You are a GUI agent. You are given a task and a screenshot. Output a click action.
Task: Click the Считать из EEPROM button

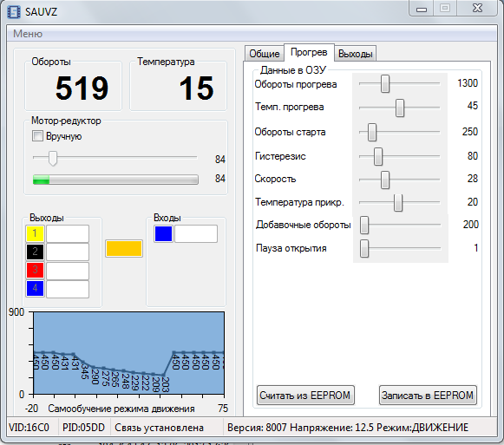pyautogui.click(x=305, y=396)
